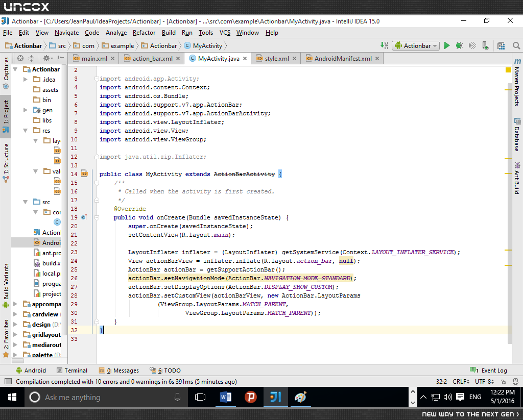Collapse the Actionbar root project node

[x=15, y=69]
